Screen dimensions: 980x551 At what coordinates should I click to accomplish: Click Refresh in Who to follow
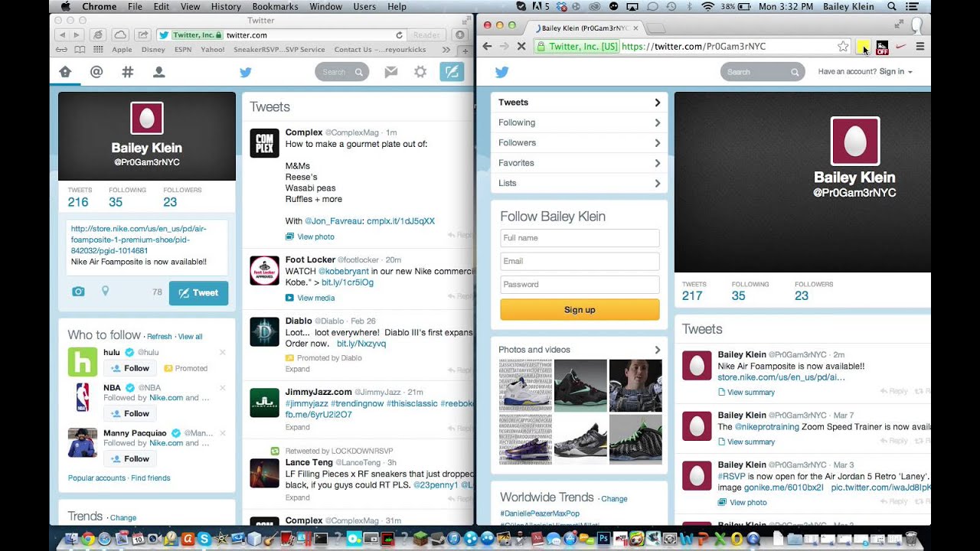(x=159, y=337)
